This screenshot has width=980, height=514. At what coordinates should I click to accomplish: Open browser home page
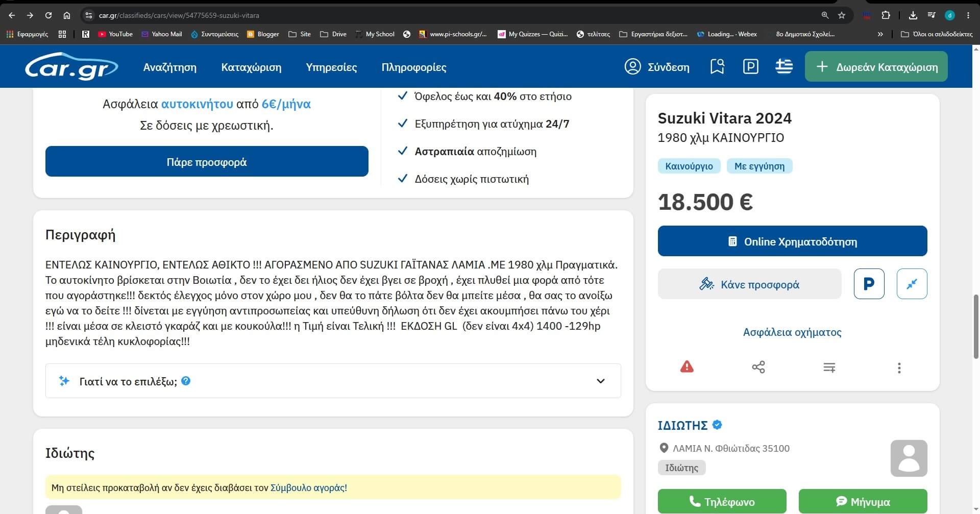point(67,15)
